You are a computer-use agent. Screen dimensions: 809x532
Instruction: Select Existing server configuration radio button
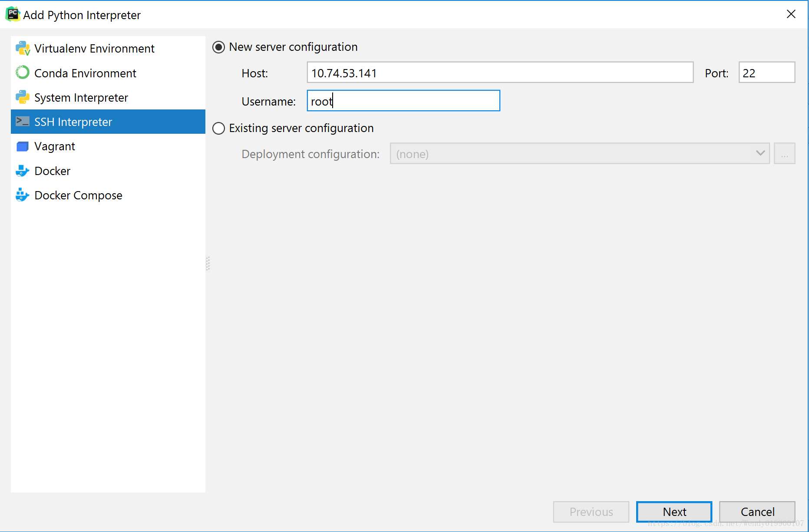[x=218, y=128]
